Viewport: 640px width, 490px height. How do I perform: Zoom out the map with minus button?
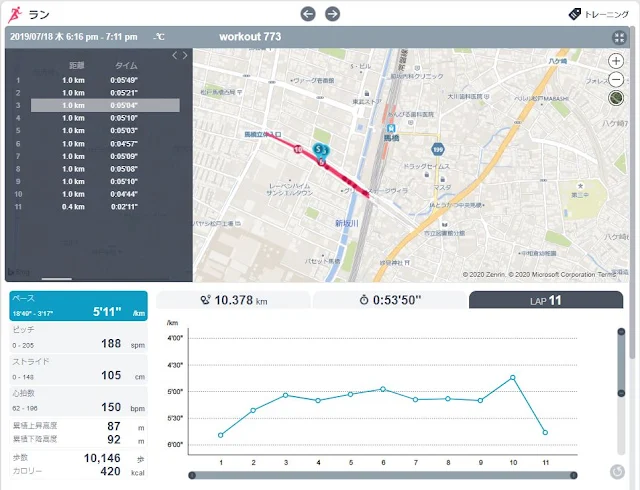click(616, 79)
